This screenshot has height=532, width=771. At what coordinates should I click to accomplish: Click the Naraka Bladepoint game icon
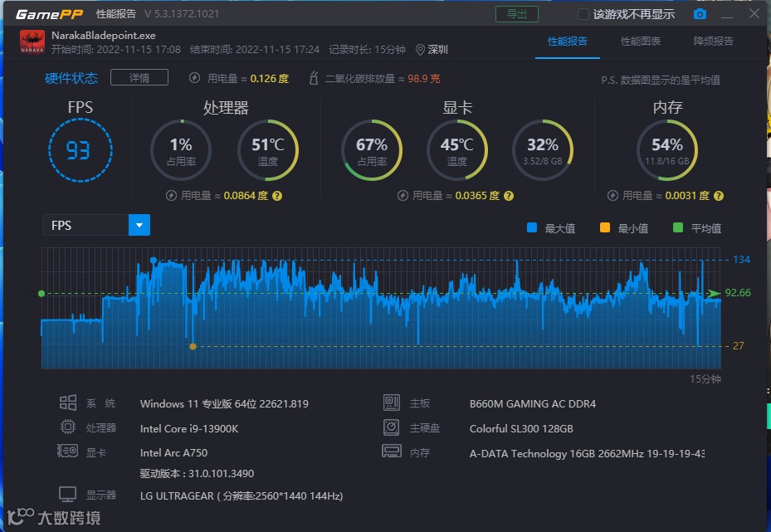click(32, 41)
